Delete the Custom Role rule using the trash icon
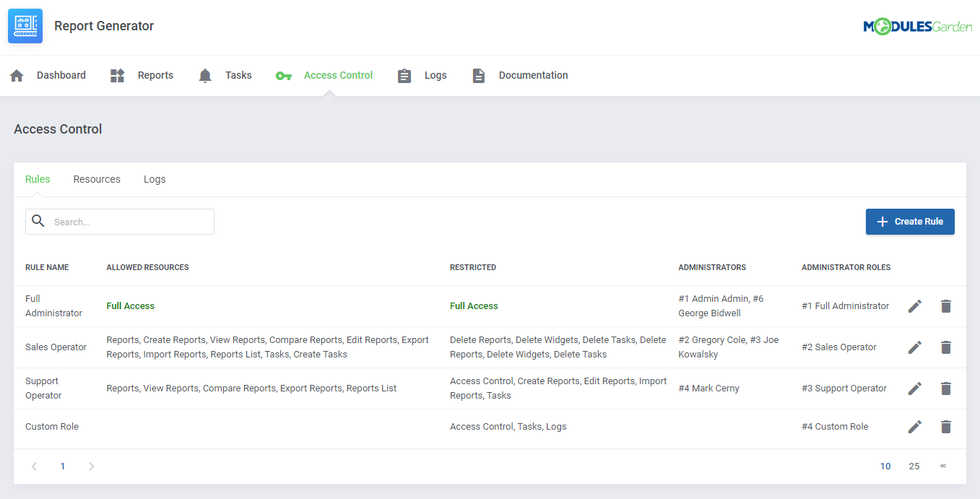This screenshot has height=499, width=980. [x=946, y=426]
